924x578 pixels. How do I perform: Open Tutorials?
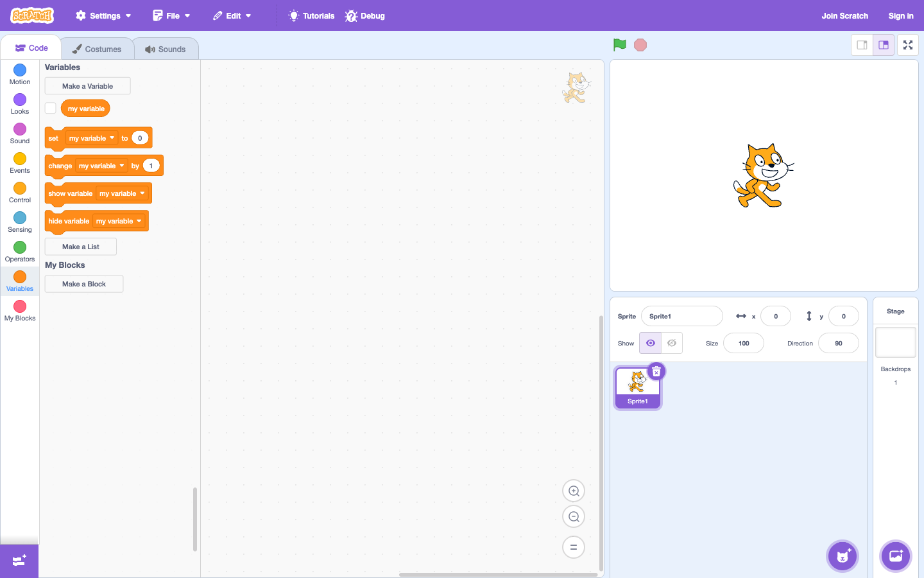312,15
